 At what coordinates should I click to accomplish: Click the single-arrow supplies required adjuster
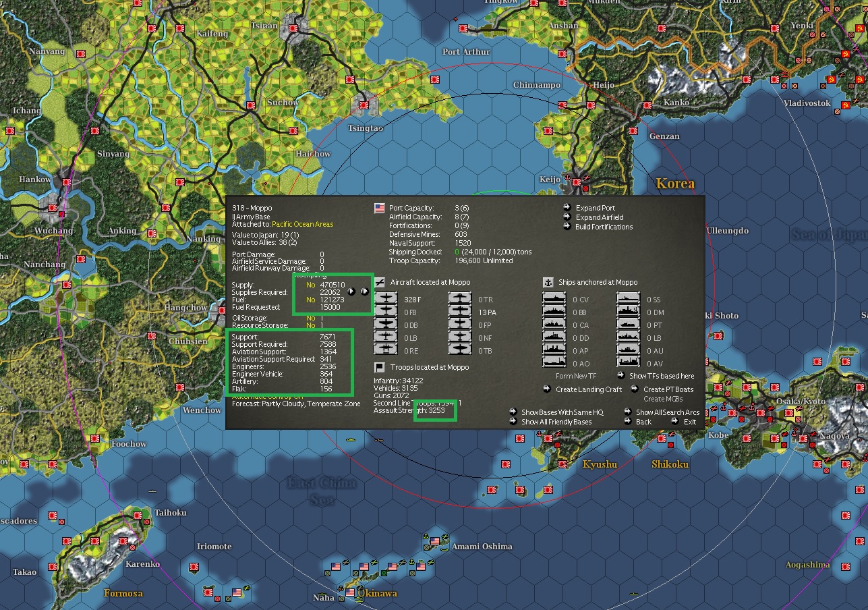(351, 292)
